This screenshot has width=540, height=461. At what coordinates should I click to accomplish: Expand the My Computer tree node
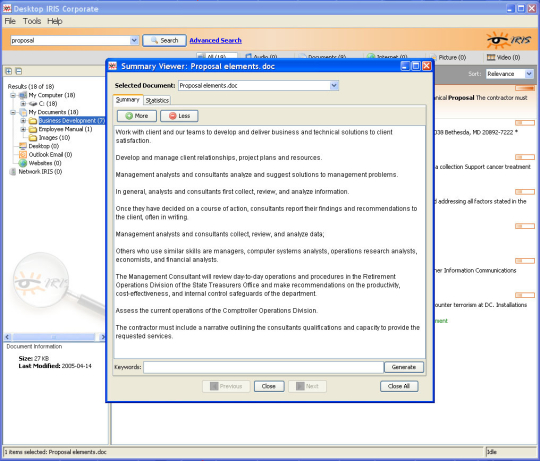click(13, 95)
